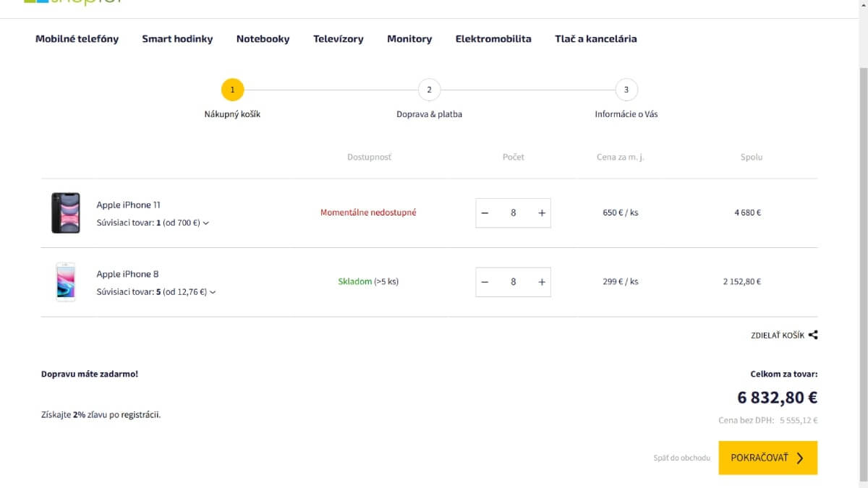
Task: Open the Apple iPhone 8 product link
Action: (x=127, y=274)
